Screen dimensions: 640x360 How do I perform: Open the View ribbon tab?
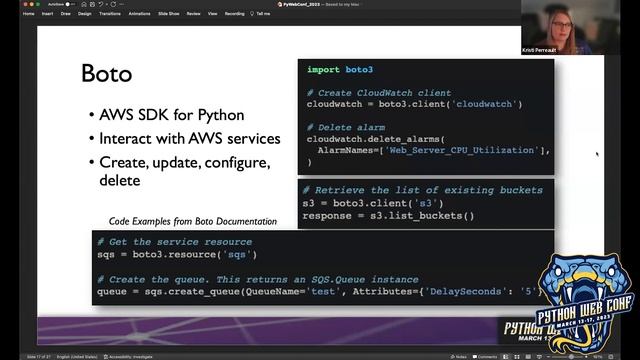point(212,14)
